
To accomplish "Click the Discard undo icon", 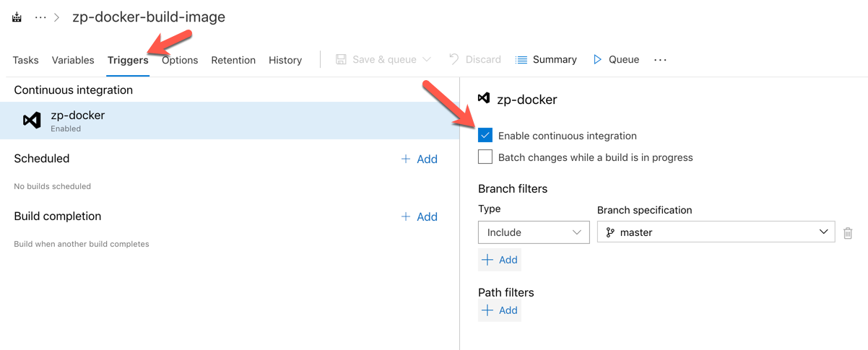I will (x=453, y=59).
